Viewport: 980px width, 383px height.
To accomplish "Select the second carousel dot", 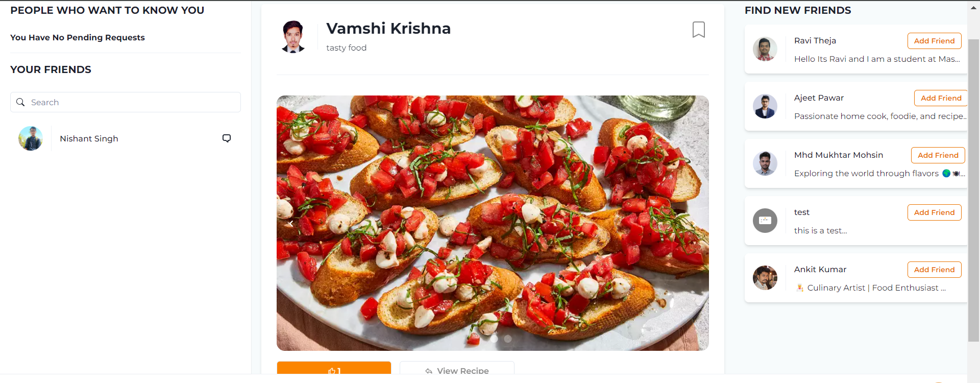I will coord(507,339).
